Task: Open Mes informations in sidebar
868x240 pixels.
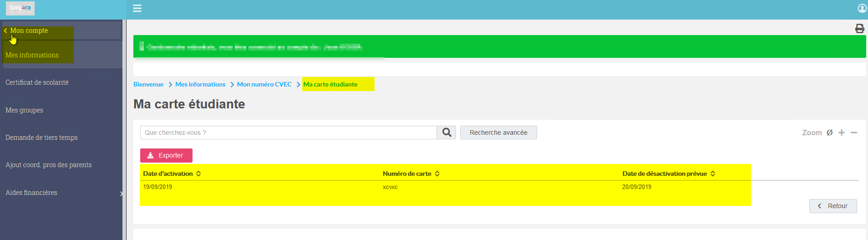Action: pyautogui.click(x=32, y=55)
